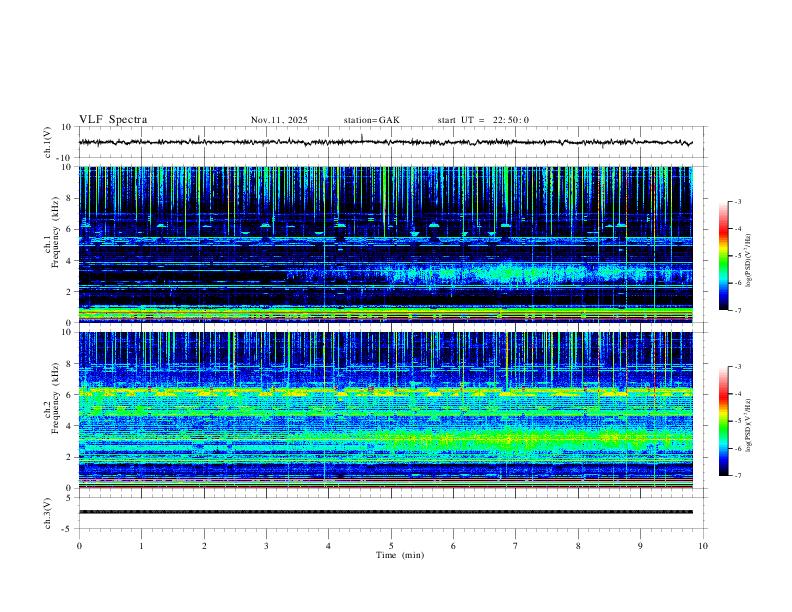Click the upper PSD color scale bar
The image size is (792, 612).
[x=723, y=256]
